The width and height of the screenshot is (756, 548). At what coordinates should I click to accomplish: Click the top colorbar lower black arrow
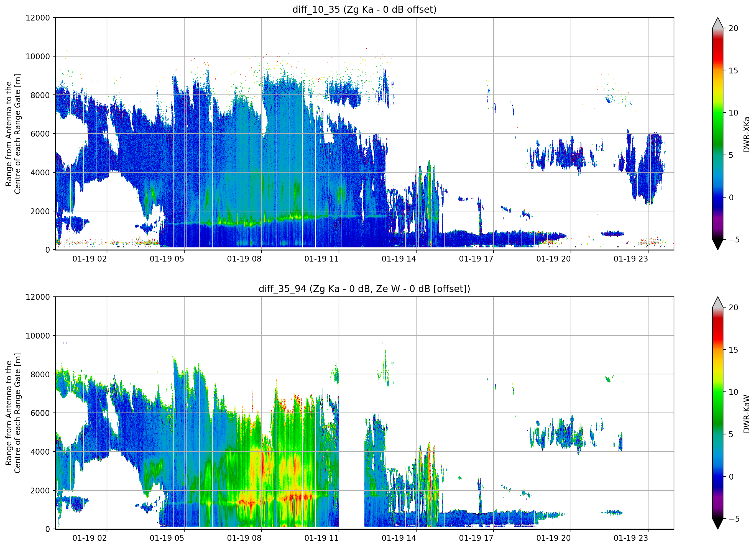[718, 244]
